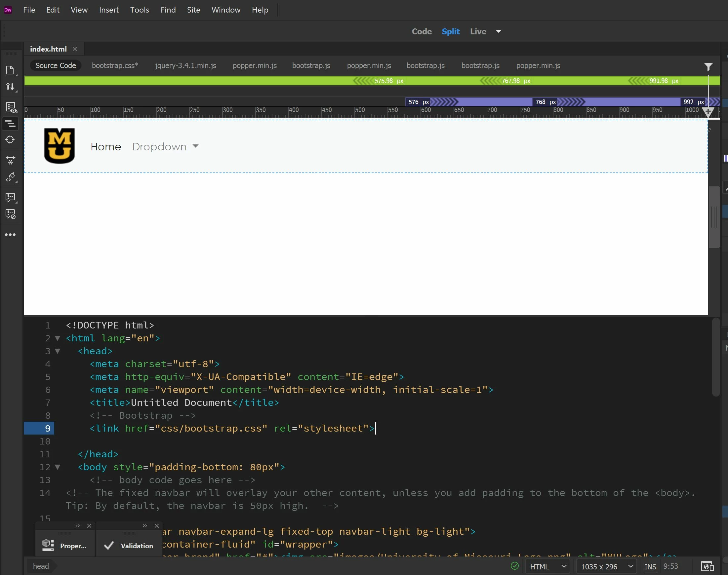Toggle the Visual Media Queries bar icon

point(11,124)
